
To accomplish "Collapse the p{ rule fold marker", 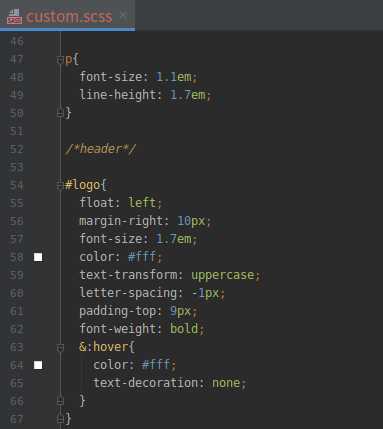I will [x=60, y=60].
